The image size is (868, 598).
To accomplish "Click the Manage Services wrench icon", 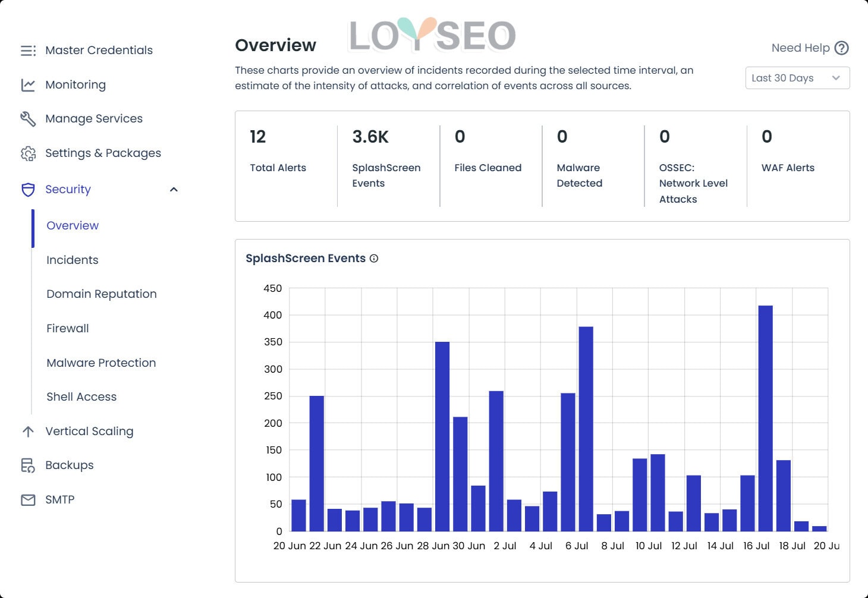I will [x=28, y=118].
